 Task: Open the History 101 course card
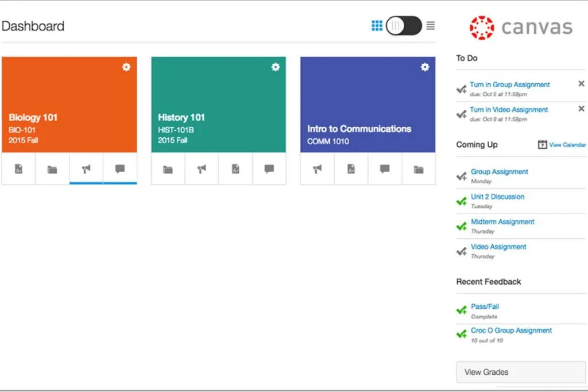pyautogui.click(x=219, y=104)
